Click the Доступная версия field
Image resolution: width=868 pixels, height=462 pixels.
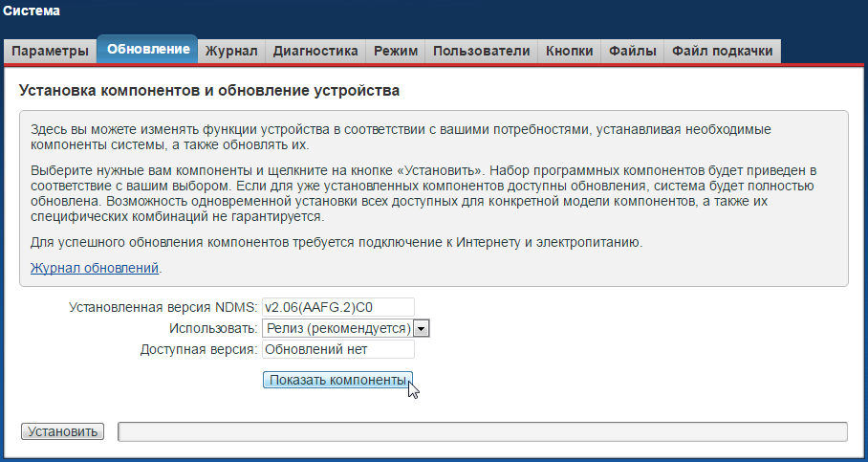tap(337, 349)
